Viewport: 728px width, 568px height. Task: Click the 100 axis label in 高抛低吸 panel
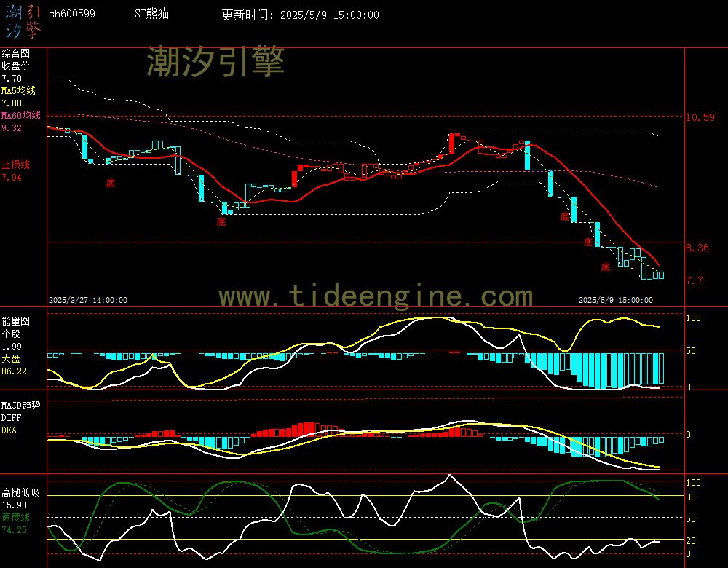tap(693, 483)
